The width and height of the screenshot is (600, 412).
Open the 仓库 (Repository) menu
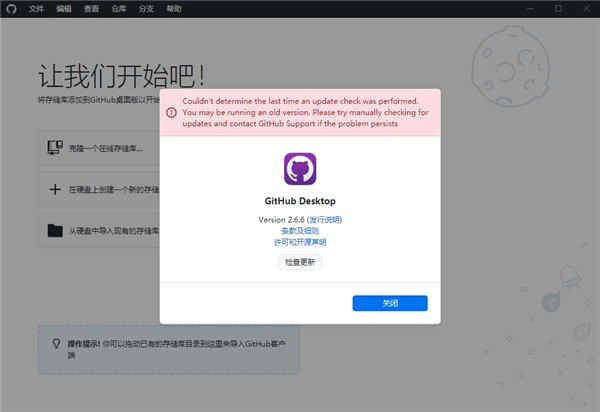119,9
